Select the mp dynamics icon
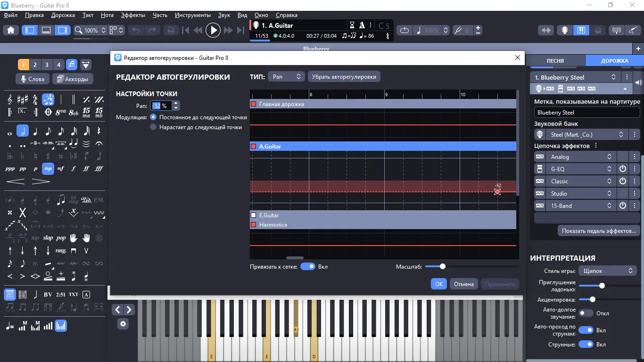Screen dimensions: 644x362 [48, 168]
